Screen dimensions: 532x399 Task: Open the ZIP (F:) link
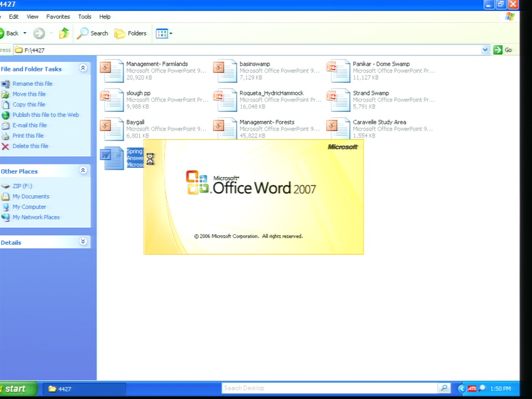[22, 186]
